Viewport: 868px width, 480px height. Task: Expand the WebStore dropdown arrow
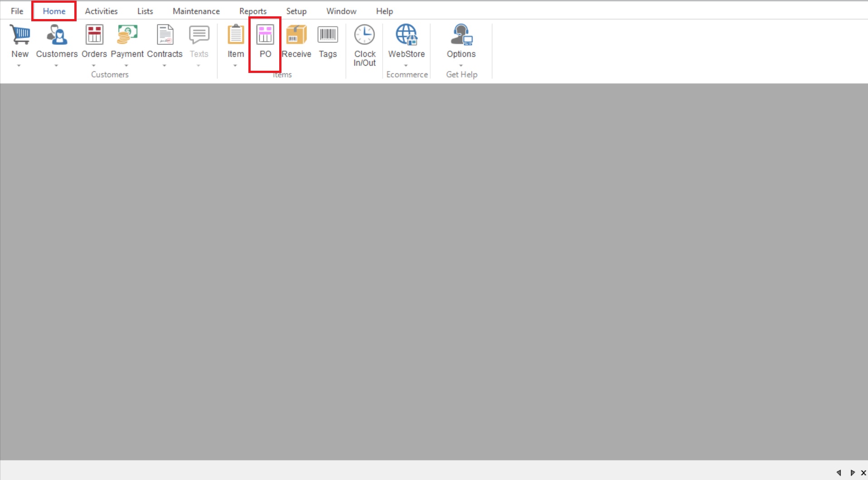coord(406,66)
